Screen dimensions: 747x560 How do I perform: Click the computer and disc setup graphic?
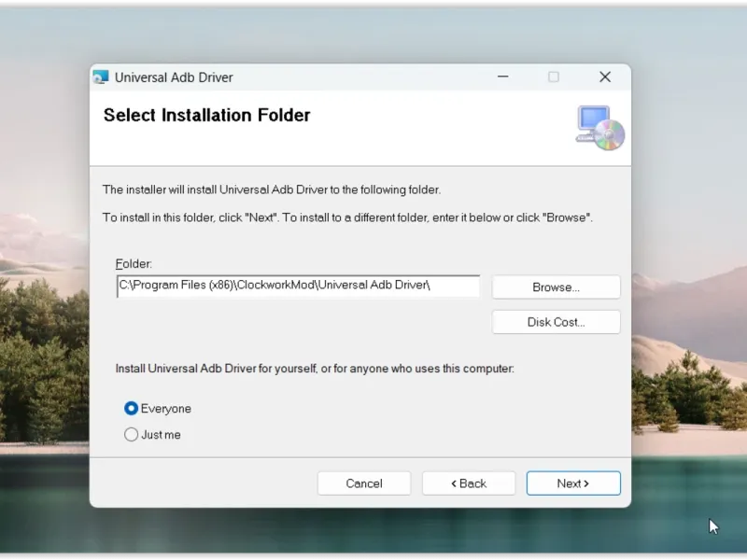[599, 128]
